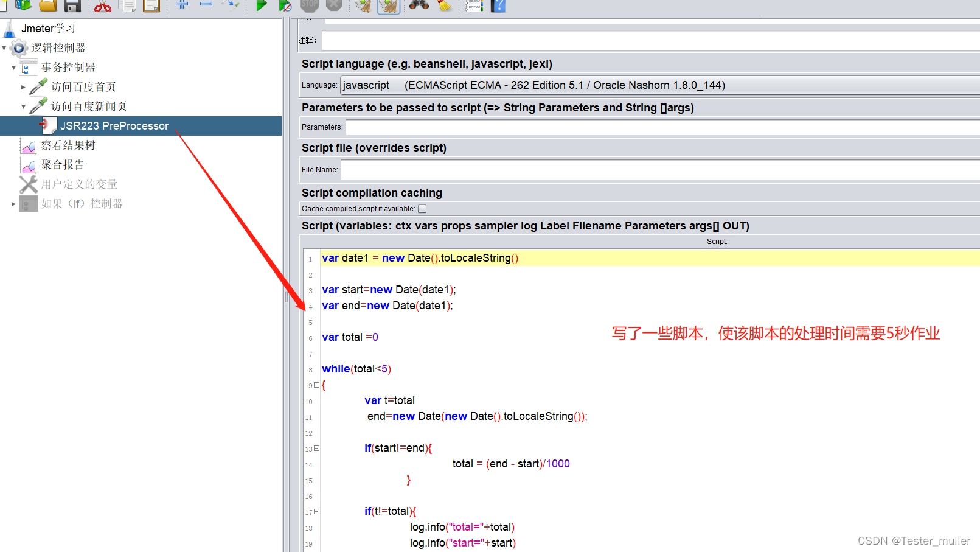980x552 pixels.
Task: Click the Parameters input field
Action: [662, 127]
